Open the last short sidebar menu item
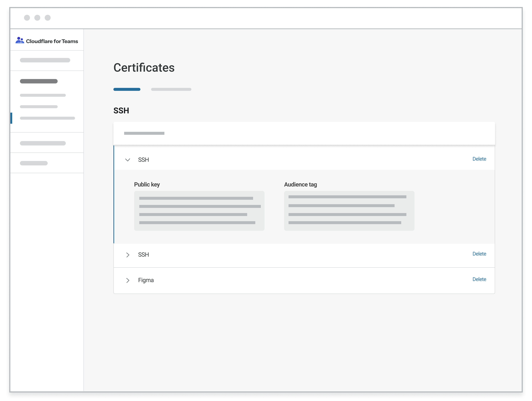Viewport: 532px width, 401px height. 34,163
